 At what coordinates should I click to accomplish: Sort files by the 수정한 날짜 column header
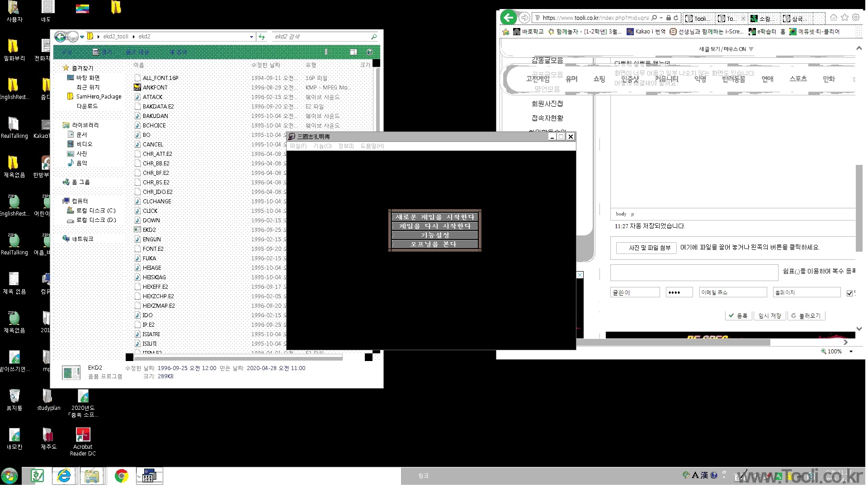click(266, 65)
